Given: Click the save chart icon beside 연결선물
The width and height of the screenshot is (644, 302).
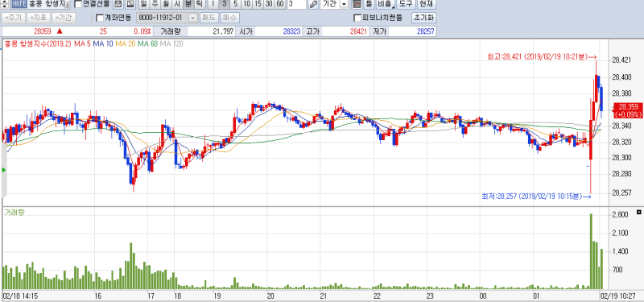Looking at the screenshot, I should tap(118, 4).
